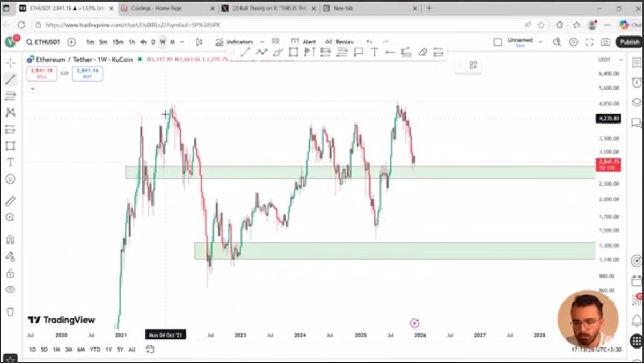Click the add symbol plus button
The width and height of the screenshot is (644, 363).
click(x=71, y=42)
